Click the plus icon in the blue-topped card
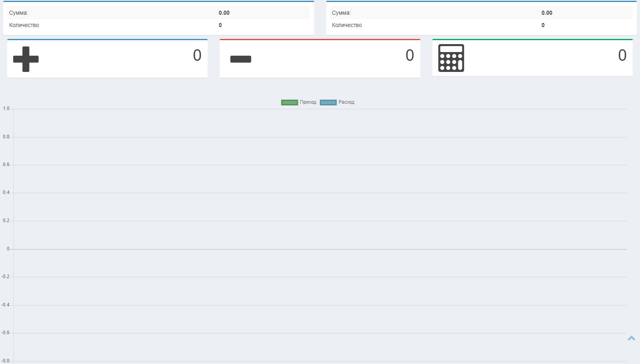This screenshot has height=364, width=640. 26,59
